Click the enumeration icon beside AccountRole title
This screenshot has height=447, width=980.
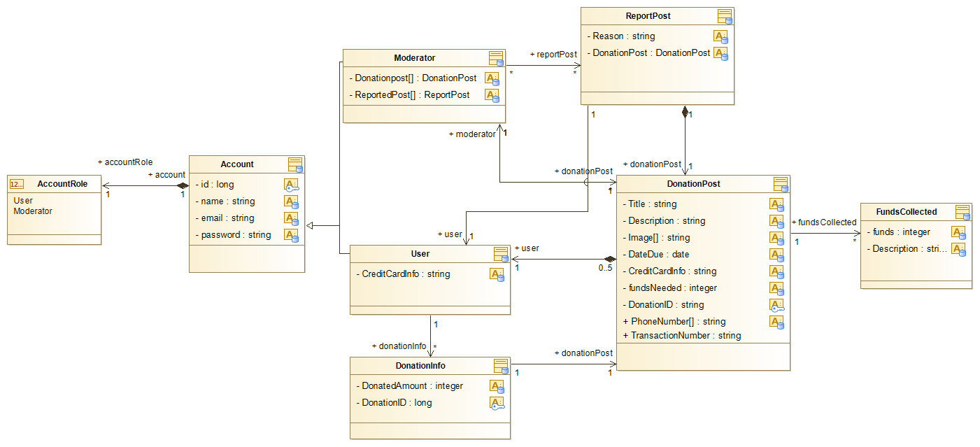(x=16, y=184)
